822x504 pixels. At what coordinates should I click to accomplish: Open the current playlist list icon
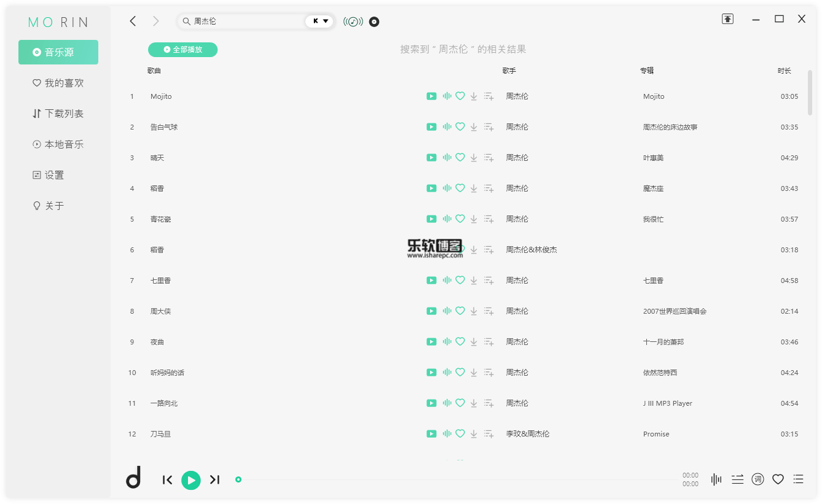pos(799,479)
